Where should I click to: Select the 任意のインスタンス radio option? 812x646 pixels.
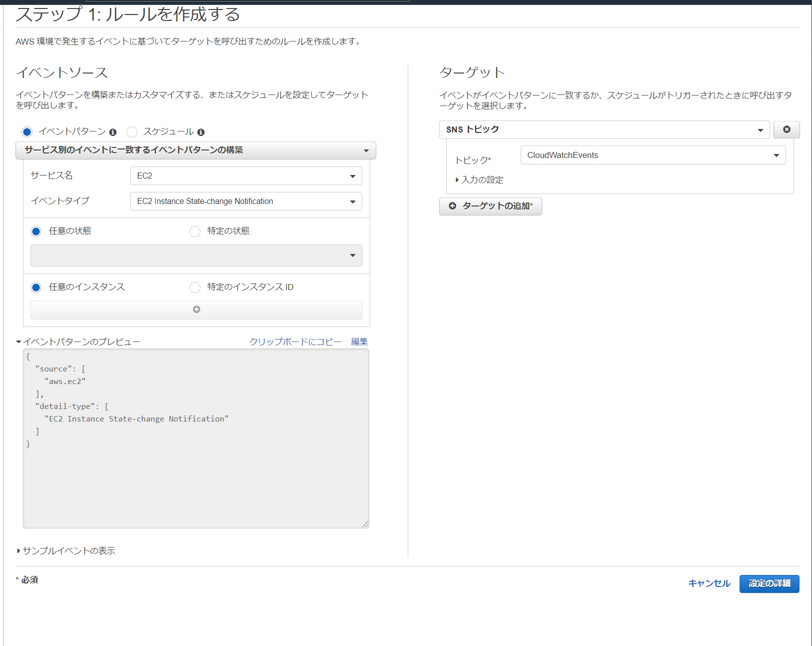[x=36, y=287]
